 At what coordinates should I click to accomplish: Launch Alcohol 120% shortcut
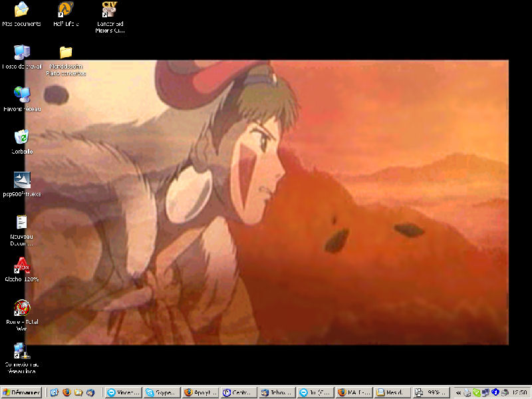point(21,265)
